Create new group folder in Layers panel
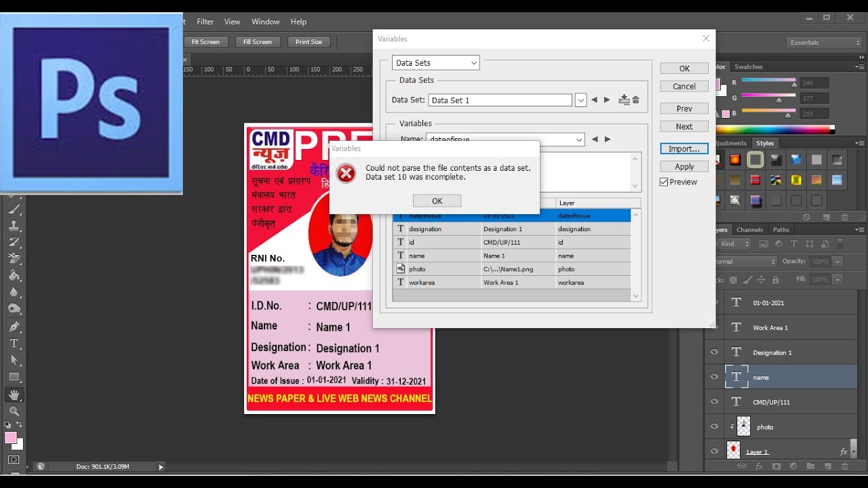 click(x=810, y=466)
